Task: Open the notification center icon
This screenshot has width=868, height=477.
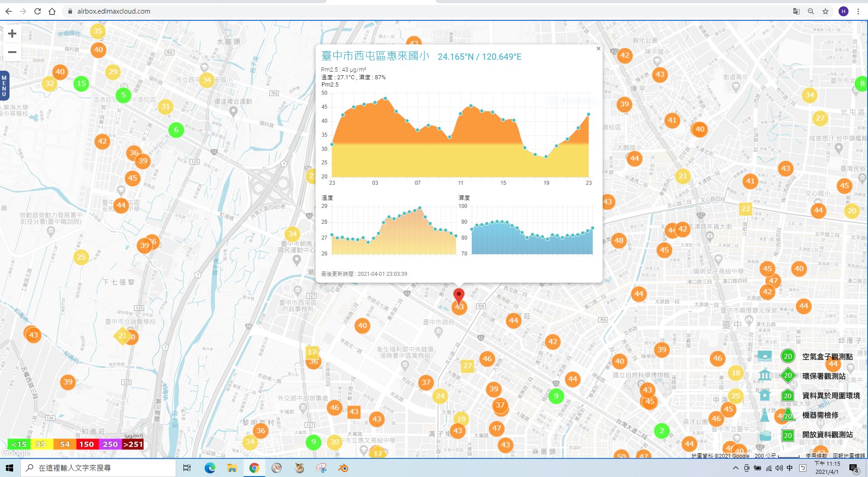Action: (x=854, y=468)
